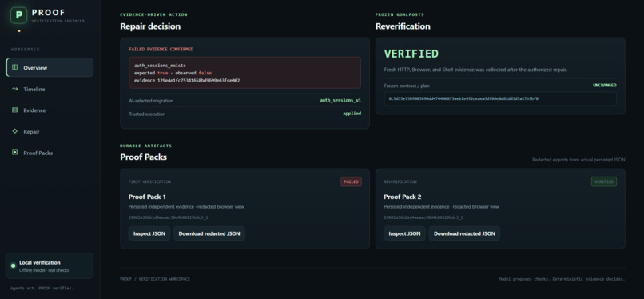Click the Proof Pack 1 title
Screen dimensions: 644x299
[x=147, y=197]
